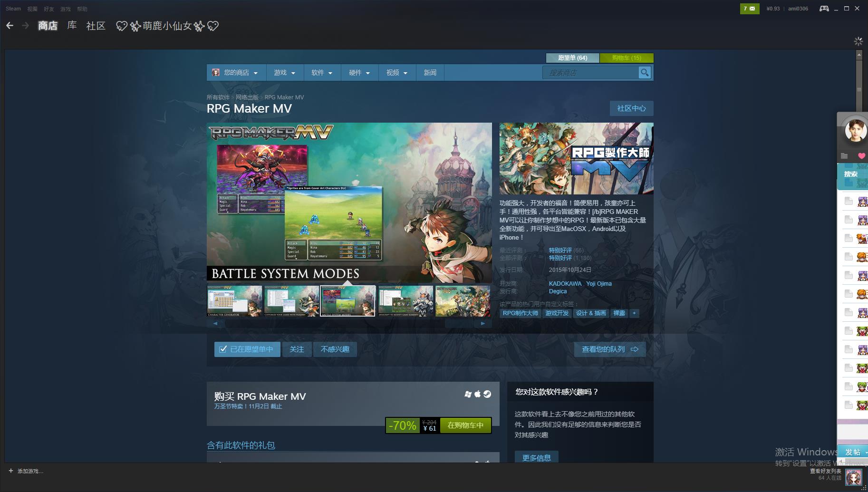Viewport: 868px width, 492px height.
Task: Open the Steam menu
Action: point(13,9)
